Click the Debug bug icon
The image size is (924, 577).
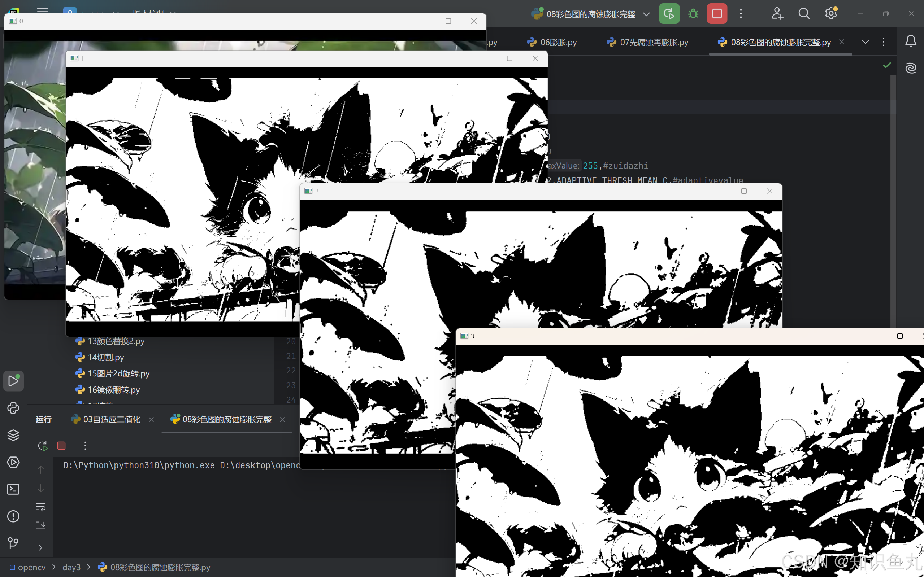693,14
